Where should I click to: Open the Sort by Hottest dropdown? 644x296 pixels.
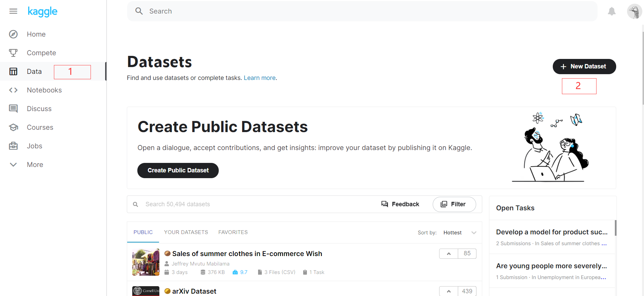coord(460,233)
